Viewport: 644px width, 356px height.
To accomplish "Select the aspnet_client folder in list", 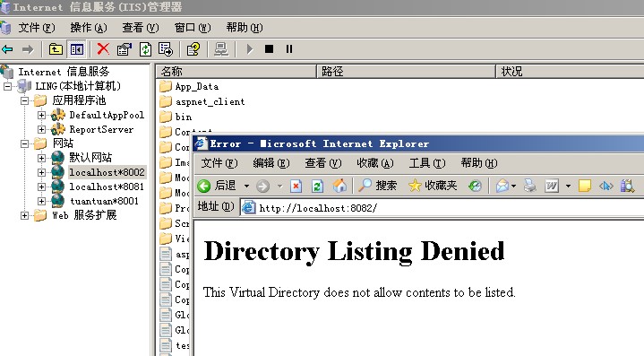I will 210,101.
